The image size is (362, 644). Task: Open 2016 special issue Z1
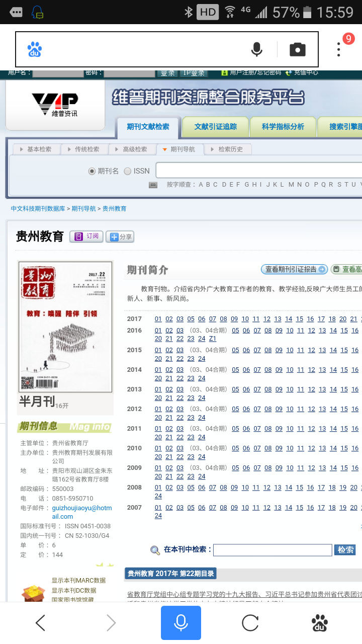click(213, 339)
